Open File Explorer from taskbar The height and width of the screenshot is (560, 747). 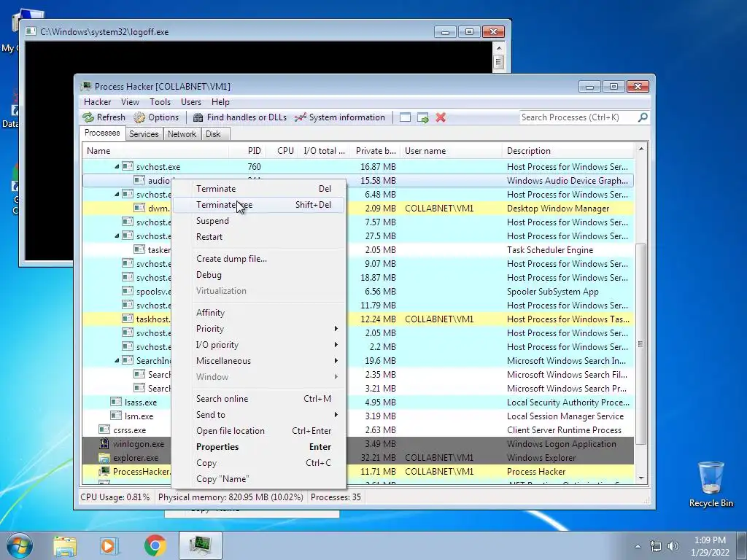click(65, 545)
